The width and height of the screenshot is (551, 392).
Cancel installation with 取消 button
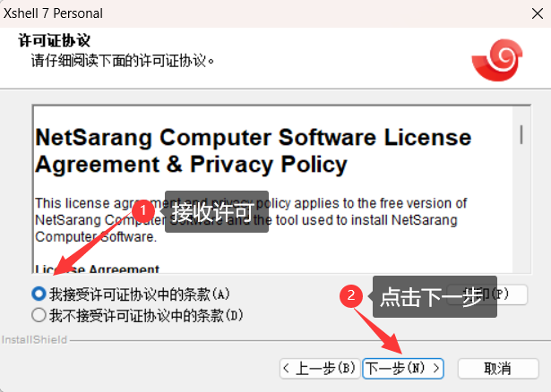point(498,369)
